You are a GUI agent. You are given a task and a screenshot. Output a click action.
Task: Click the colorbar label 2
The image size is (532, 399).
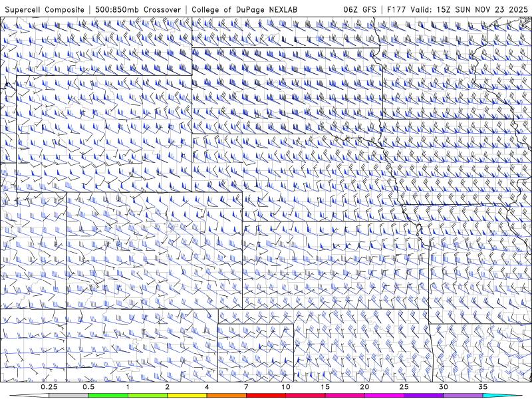168,387
